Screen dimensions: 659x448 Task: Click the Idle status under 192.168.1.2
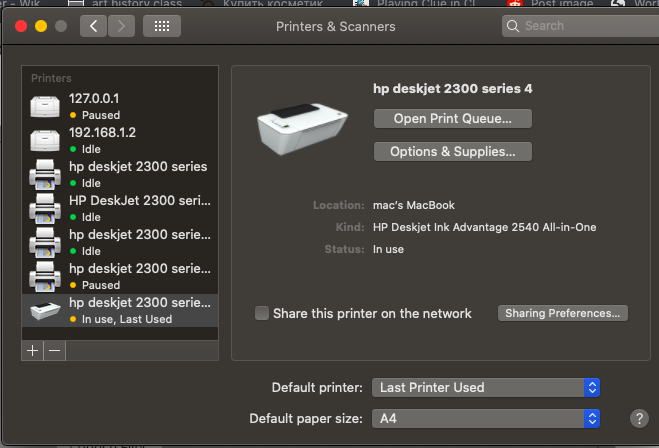coord(91,149)
